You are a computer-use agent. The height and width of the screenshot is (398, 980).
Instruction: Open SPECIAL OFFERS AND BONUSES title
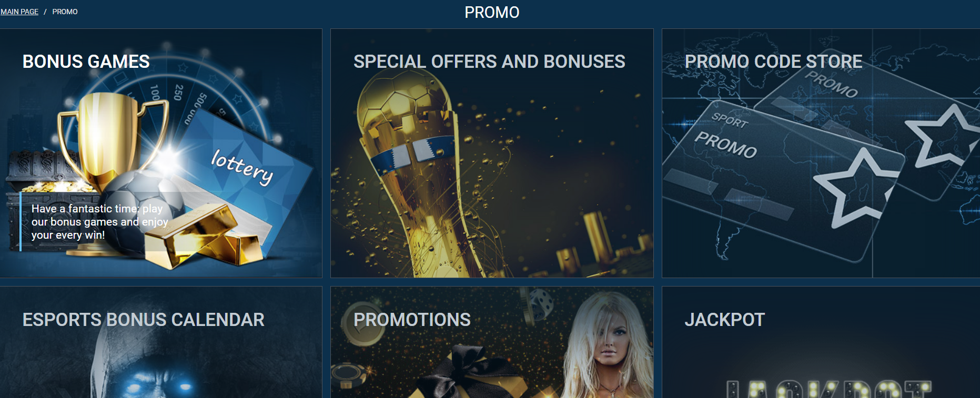(x=489, y=62)
